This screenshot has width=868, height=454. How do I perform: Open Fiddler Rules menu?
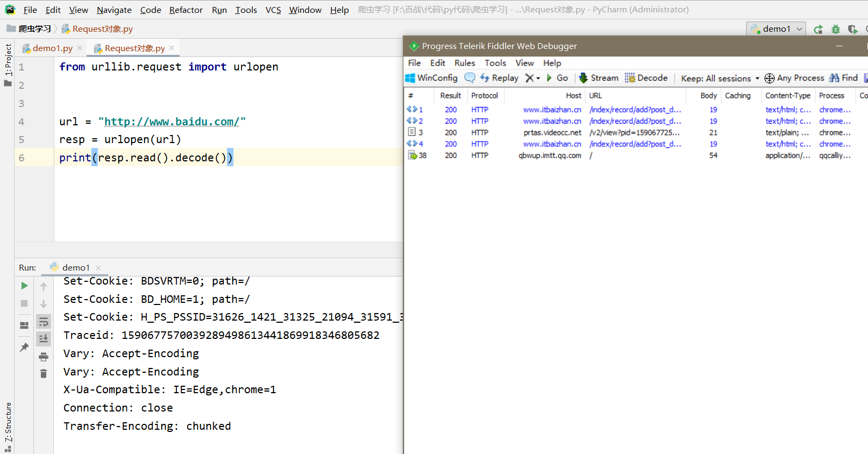coord(465,63)
